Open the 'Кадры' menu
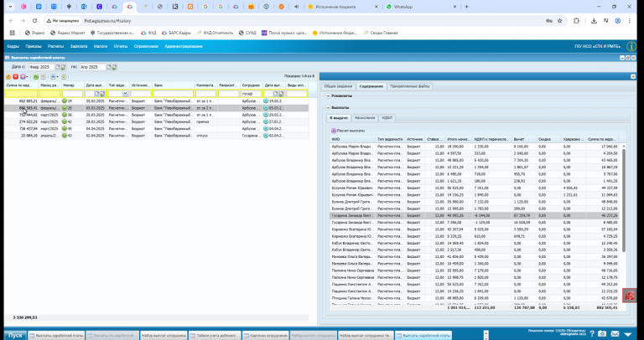Image resolution: width=644 pixels, height=340 pixels. pos(13,46)
